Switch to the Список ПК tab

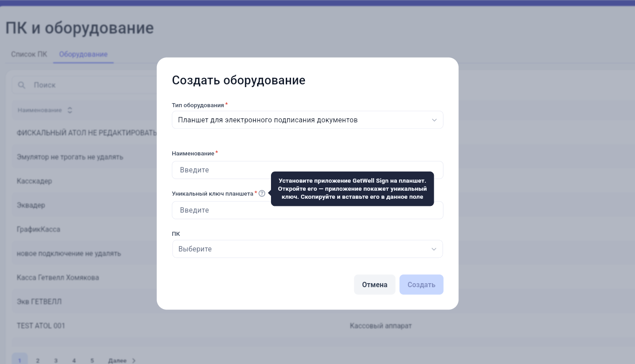pos(29,54)
